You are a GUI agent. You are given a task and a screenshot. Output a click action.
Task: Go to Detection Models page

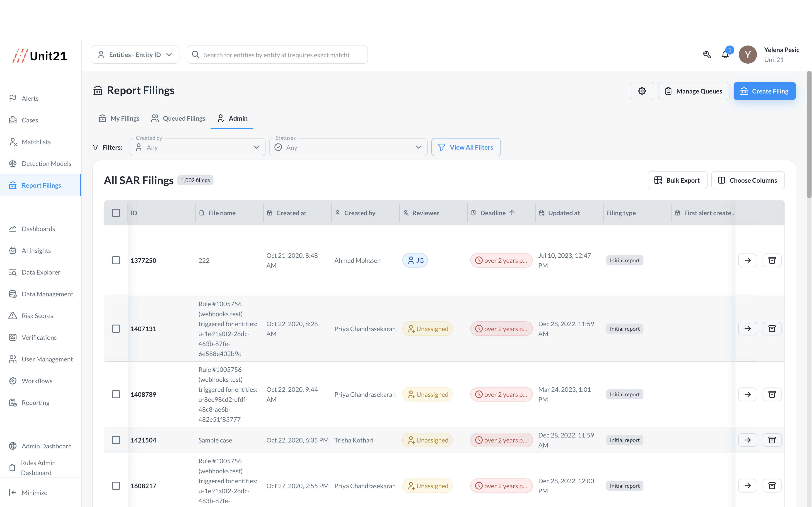point(46,164)
